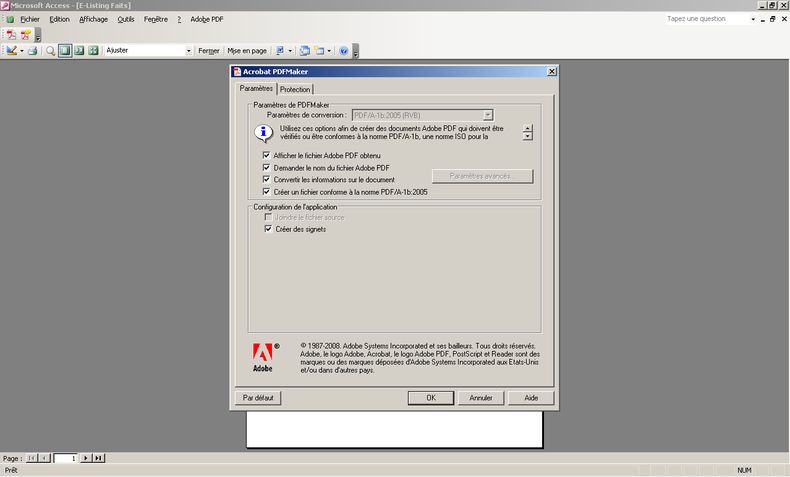Toggle the Joindre le fichier source checkbox
The width and height of the screenshot is (790, 477).
(268, 217)
